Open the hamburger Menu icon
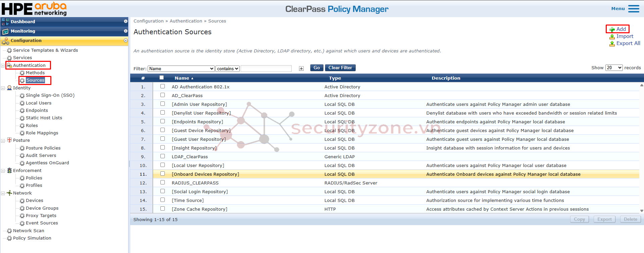The image size is (644, 253). pos(634,9)
